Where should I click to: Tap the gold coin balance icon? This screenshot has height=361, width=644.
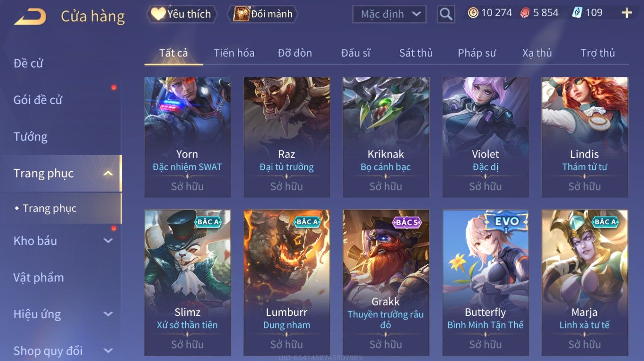473,13
